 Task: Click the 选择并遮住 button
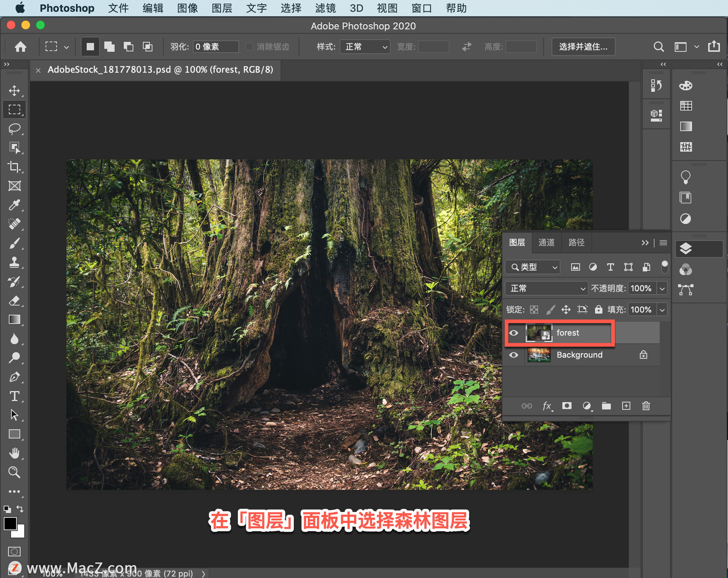pos(583,47)
